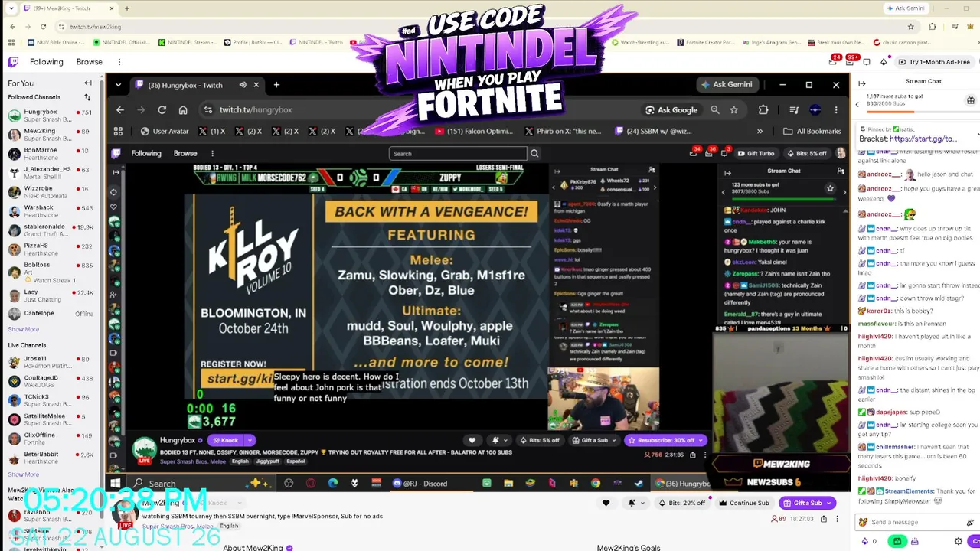Open the All Bookmarks folder in inner browser
The image size is (980, 551).
[x=812, y=132]
